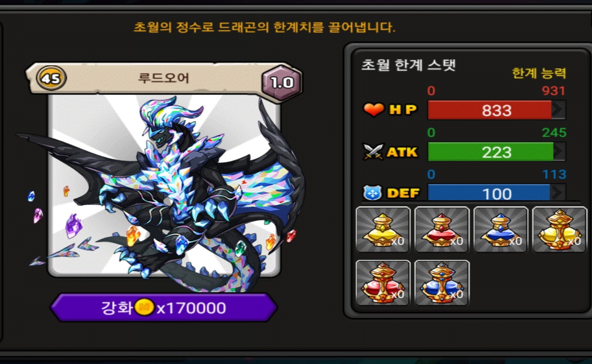The height and width of the screenshot is (364, 592).
Task: Select the large red essence potion
Action: (383, 283)
